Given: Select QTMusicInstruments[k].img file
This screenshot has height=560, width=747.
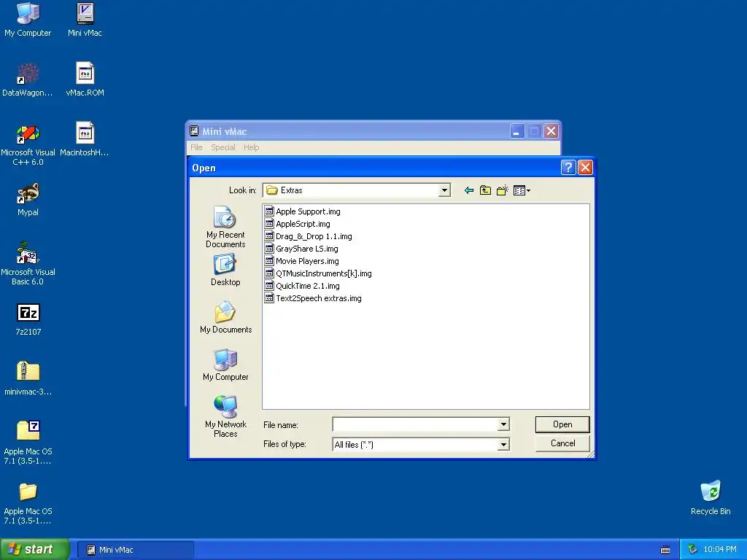Looking at the screenshot, I should (x=318, y=273).
